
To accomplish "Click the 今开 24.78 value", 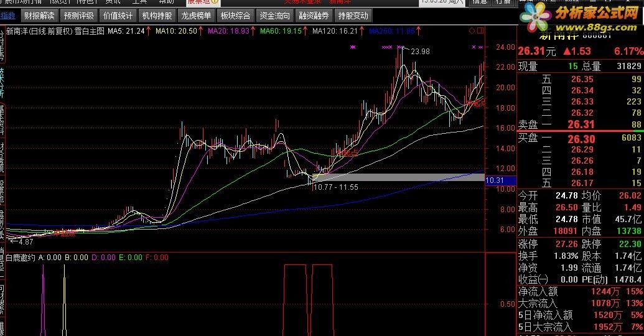I will [567, 195].
